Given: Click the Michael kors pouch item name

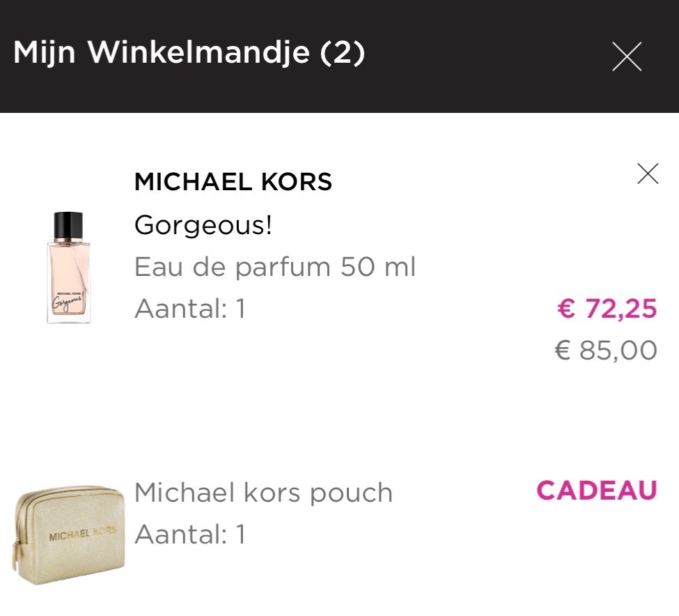Looking at the screenshot, I should click(x=263, y=492).
